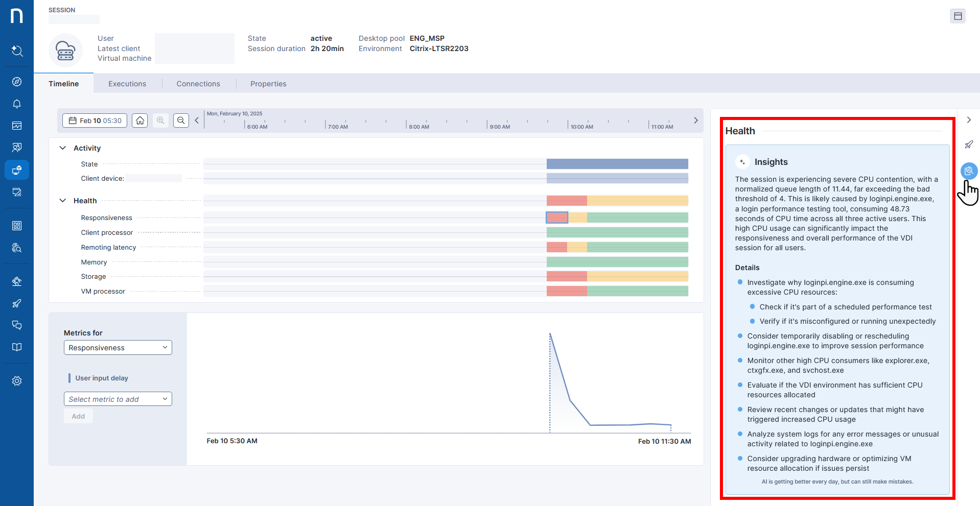Open the dashboards icon in the sidebar
This screenshot has width=980, height=506.
(17, 225)
